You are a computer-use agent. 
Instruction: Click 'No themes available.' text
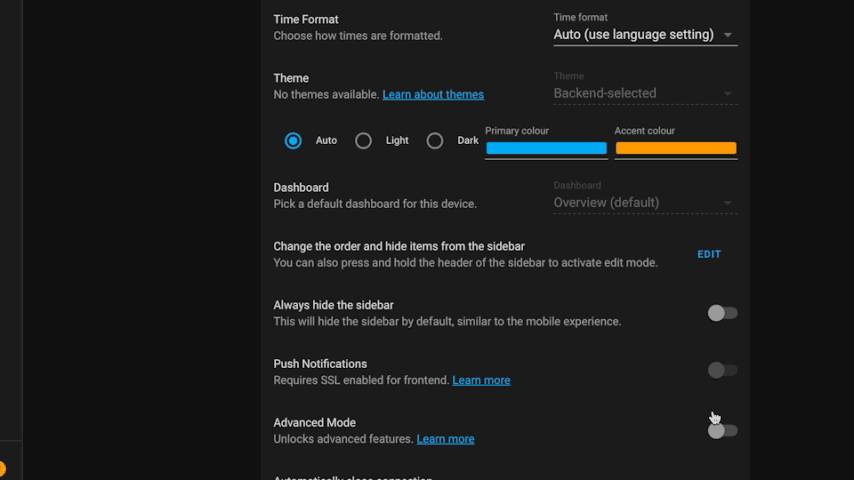click(326, 94)
